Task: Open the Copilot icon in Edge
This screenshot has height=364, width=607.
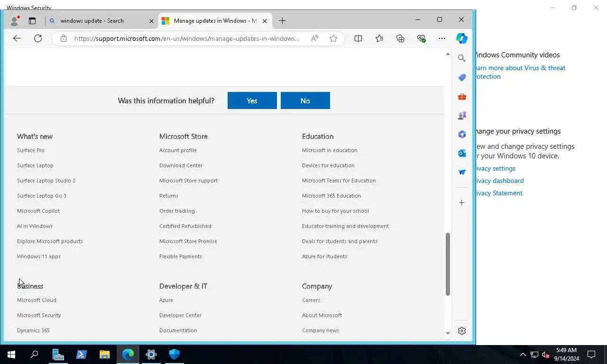Action: 462,38
